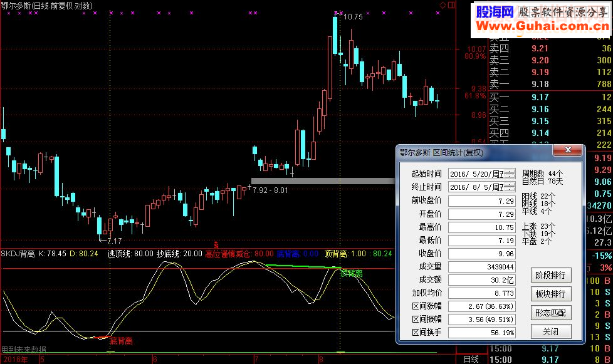Click the SKDJ背离 indicator name
The height and width of the screenshot is (364, 613).
point(18,254)
